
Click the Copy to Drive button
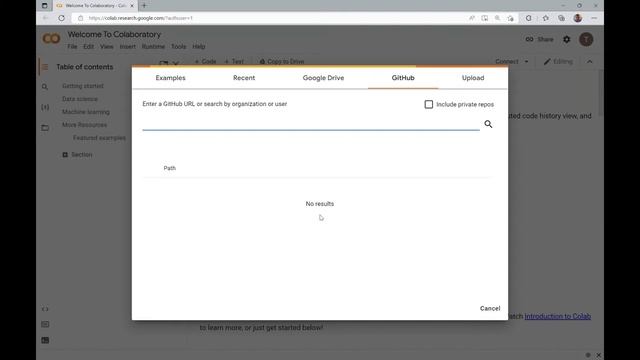(x=282, y=62)
